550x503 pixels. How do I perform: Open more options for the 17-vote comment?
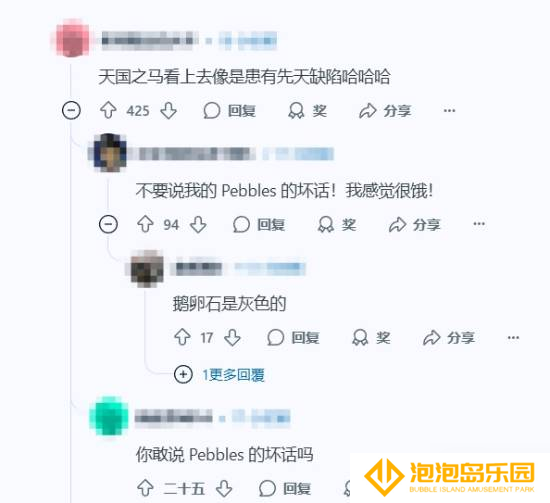[513, 337]
